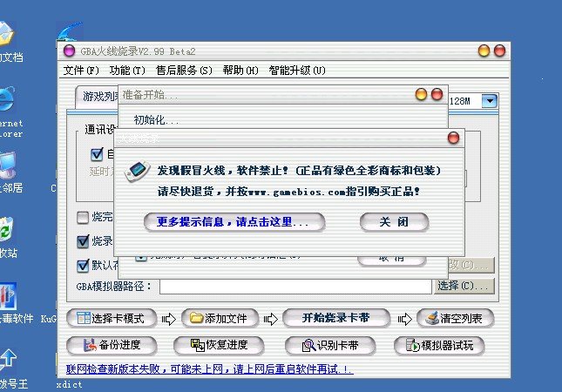Click the GBA console icon in warning dialog
The height and width of the screenshot is (392, 562).
[x=137, y=171]
